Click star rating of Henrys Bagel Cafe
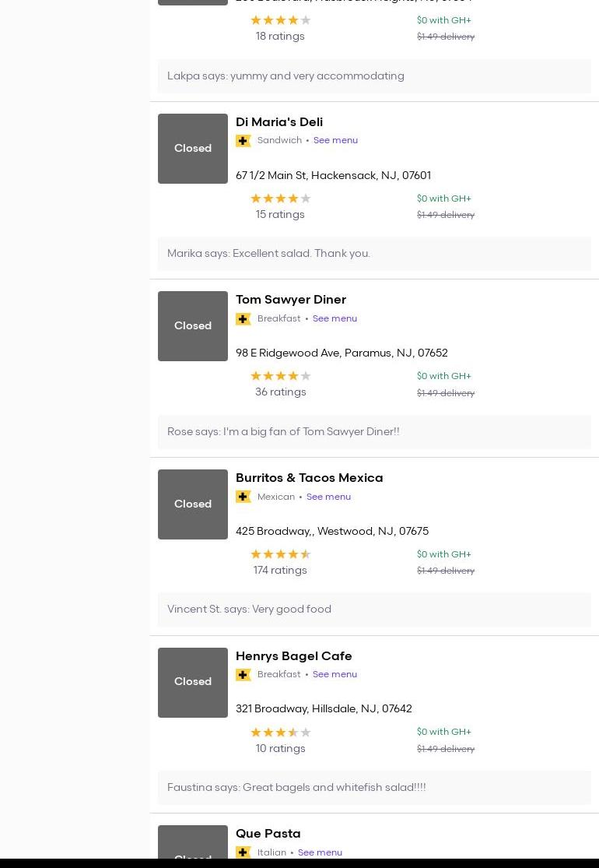Viewport: 599px width, 868px height. coord(280,733)
